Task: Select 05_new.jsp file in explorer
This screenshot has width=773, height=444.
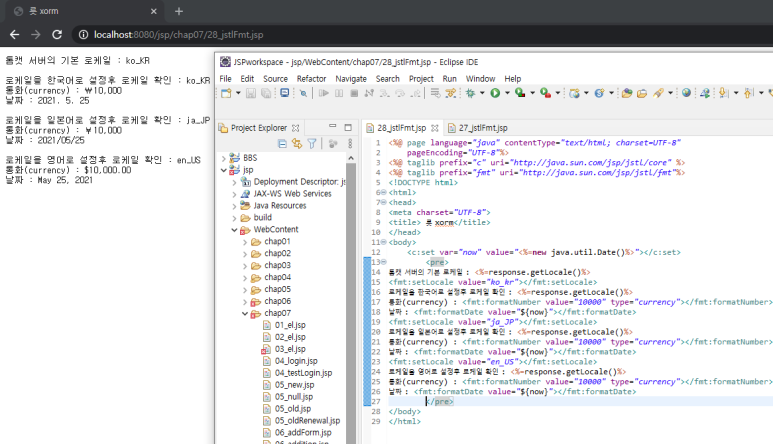Action: point(293,384)
